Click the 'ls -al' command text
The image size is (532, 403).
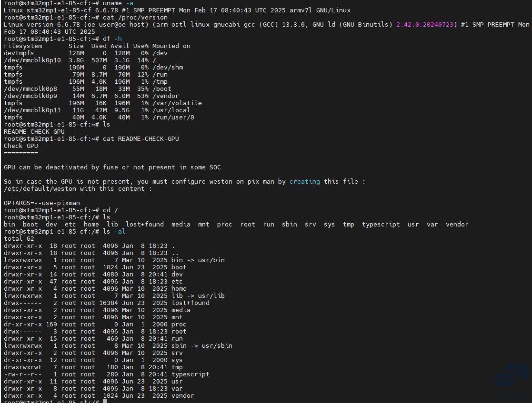[114, 231]
